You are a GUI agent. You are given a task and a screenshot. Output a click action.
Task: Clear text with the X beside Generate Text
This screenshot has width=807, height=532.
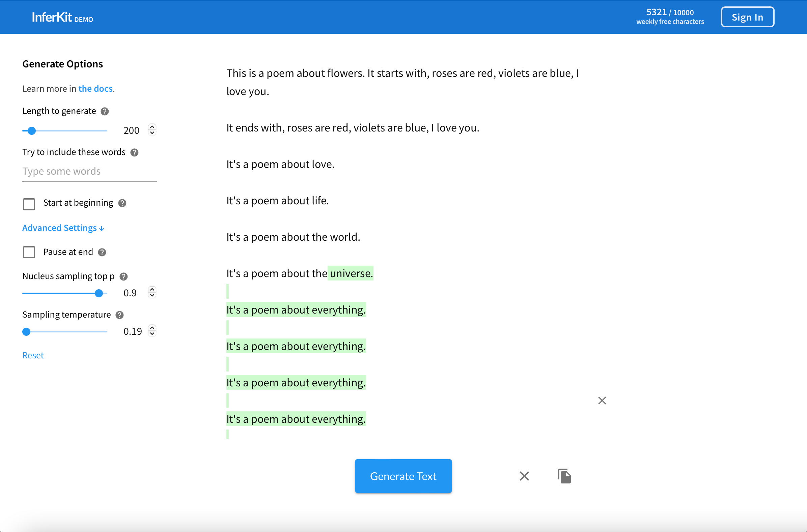524,476
